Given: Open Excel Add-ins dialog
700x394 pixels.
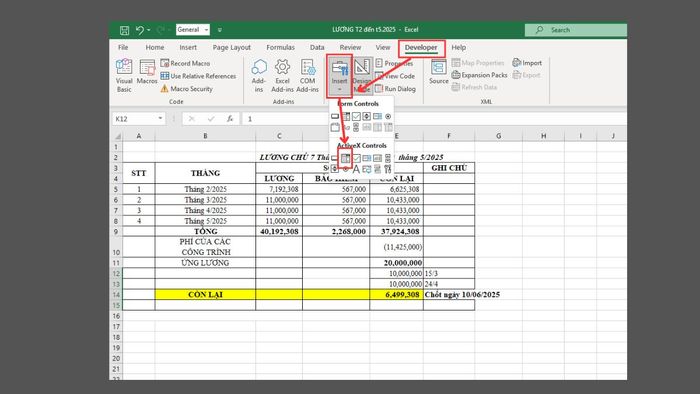Looking at the screenshot, I should point(282,75).
